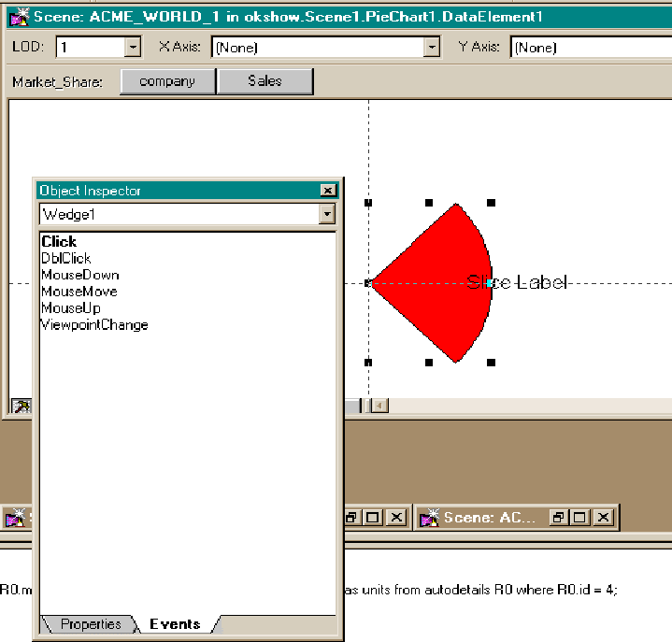Viewport: 672px width, 642px height.
Task: Choose the MouseDown event in list
Action: click(79, 275)
